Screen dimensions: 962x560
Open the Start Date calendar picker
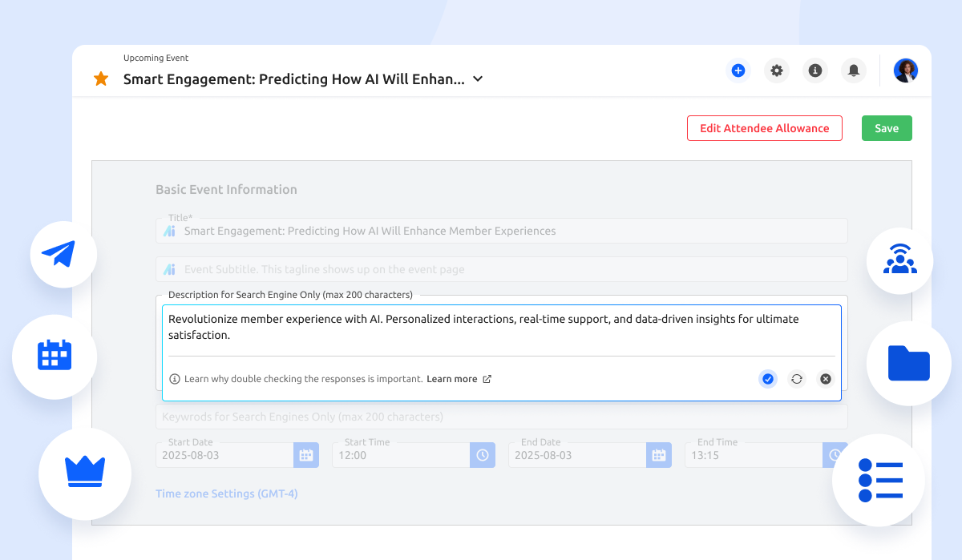[x=305, y=454]
